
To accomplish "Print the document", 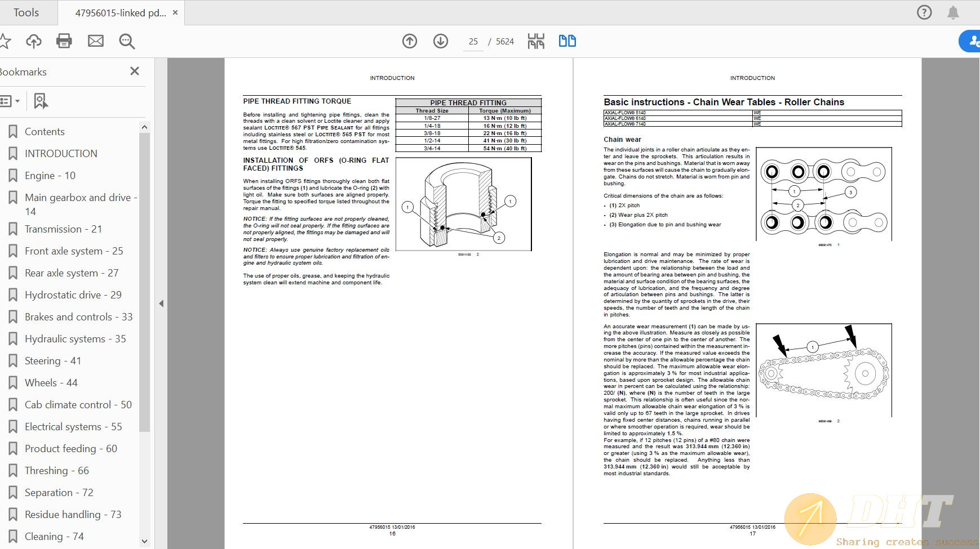I will coord(64,41).
